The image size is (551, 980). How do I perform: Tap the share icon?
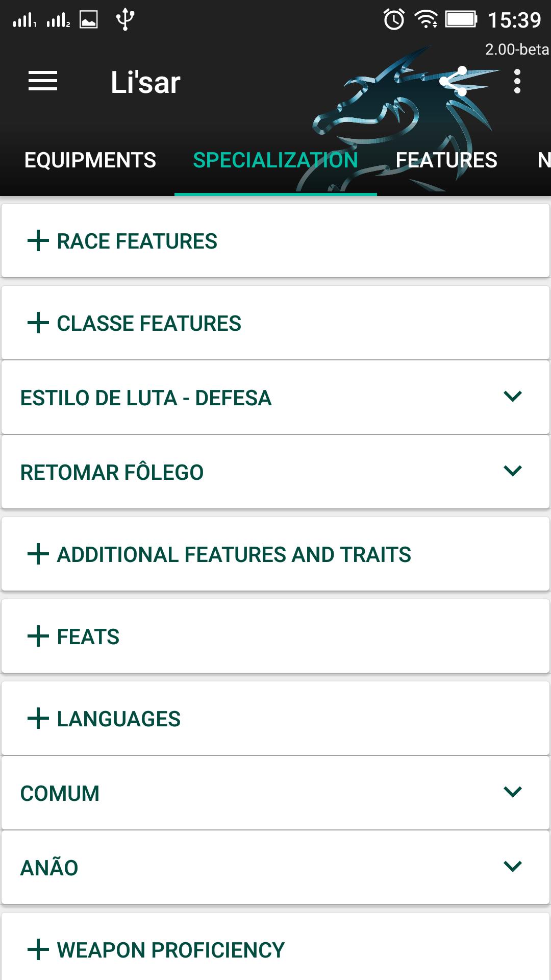coord(454,81)
